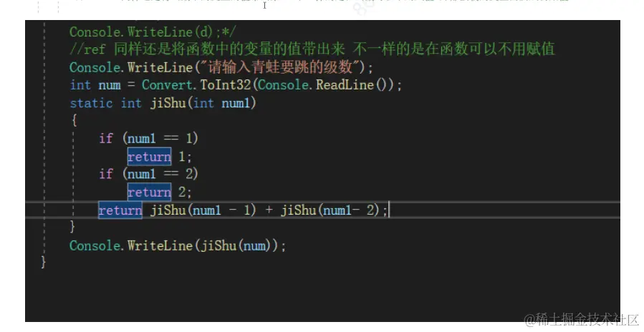Click 'return' on the recursive call line
Screen dimensions: 644x332
120,210
